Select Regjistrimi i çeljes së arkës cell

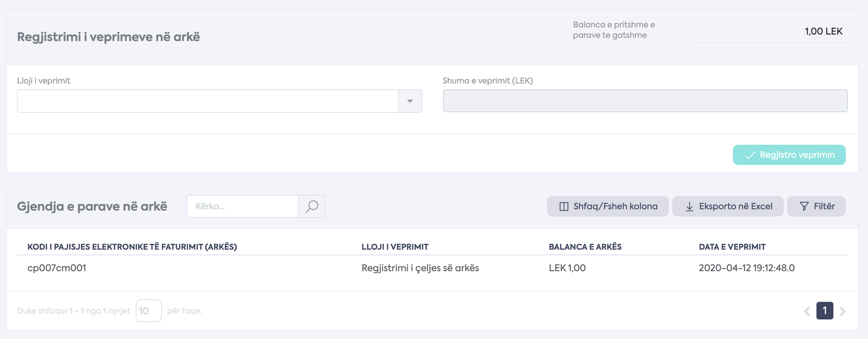[x=420, y=268]
